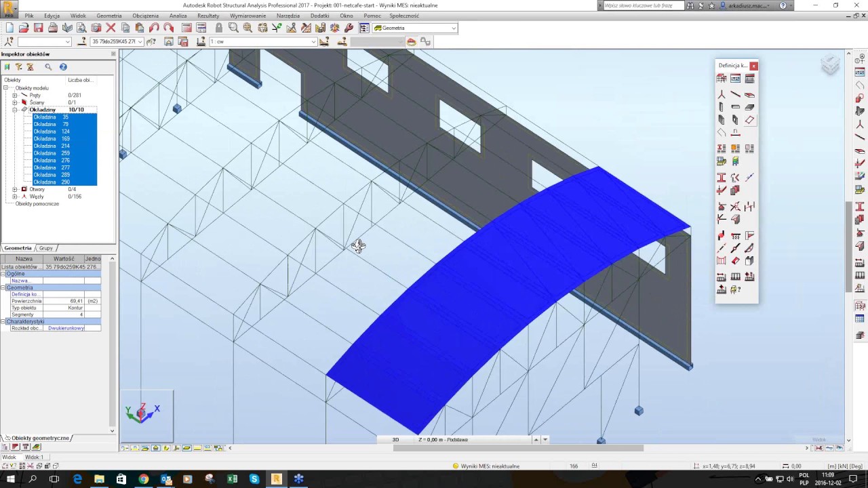This screenshot has width=868, height=488.
Task: Open the object selection '35 79do259K45' dropdown
Action: pos(140,42)
